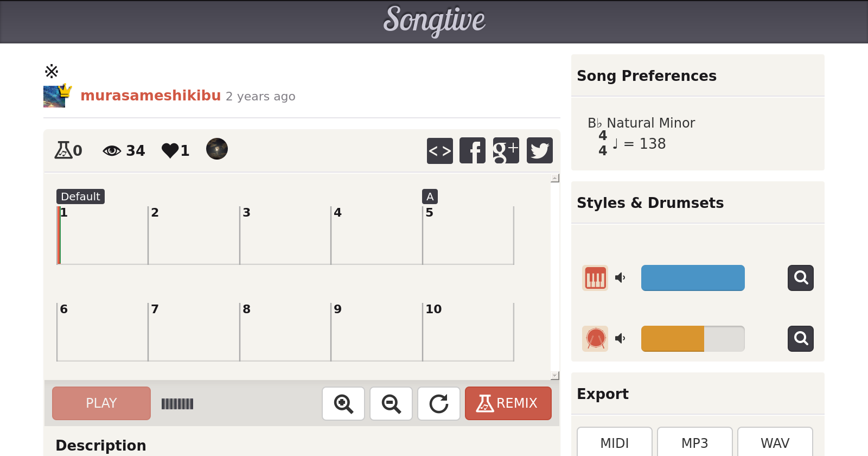
Task: Search styles for the piano track
Action: 801,278
